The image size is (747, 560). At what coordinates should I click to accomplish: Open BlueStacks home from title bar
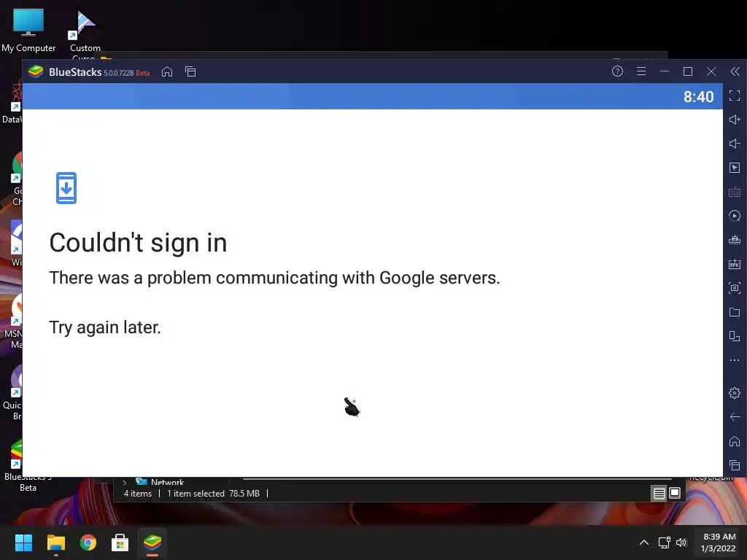(x=167, y=72)
